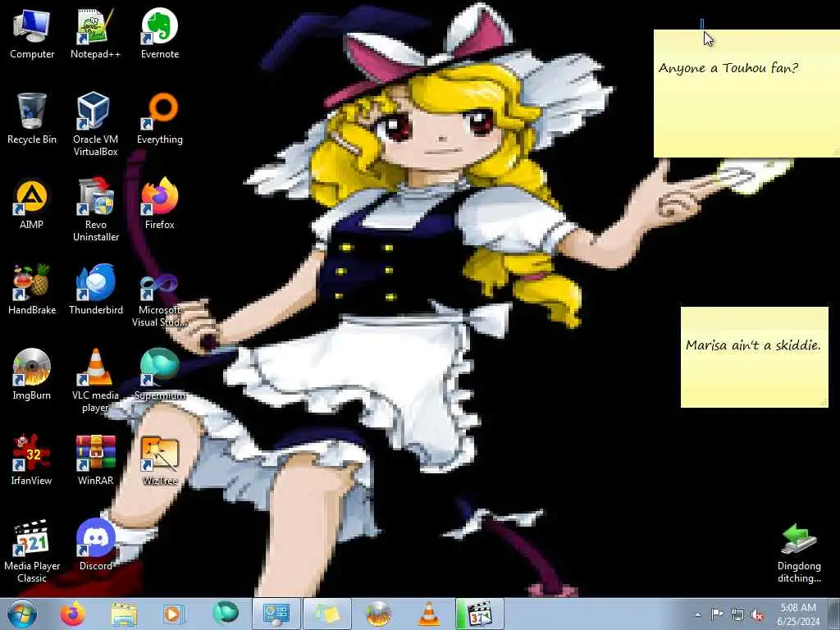Select the Discord desktop shortcut

pos(95,545)
